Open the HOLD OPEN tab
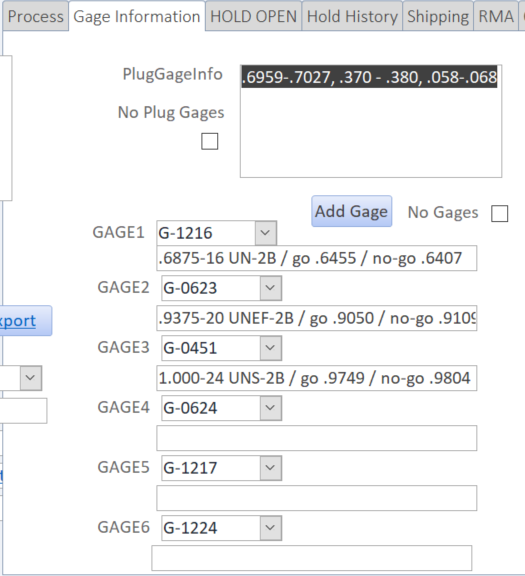The height and width of the screenshot is (576, 525). click(253, 17)
